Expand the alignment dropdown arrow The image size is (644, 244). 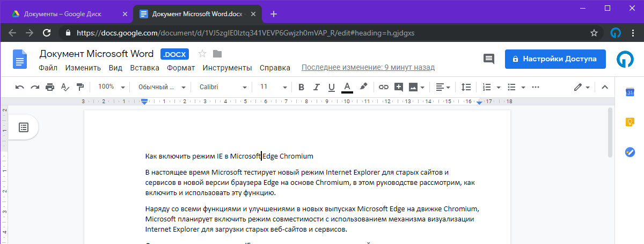[x=449, y=87]
